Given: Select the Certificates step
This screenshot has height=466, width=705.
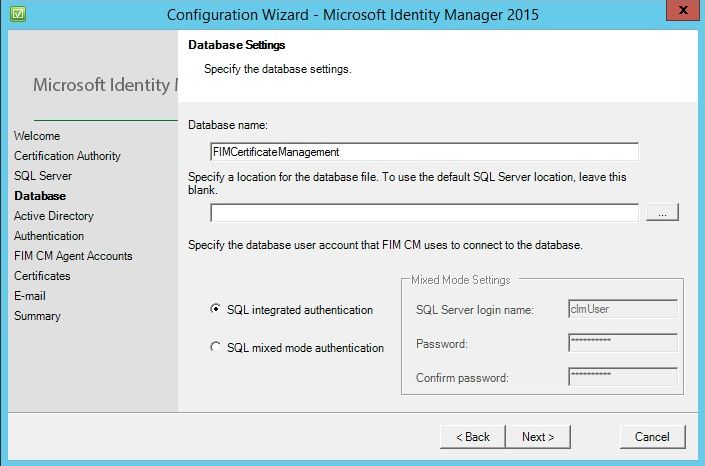Looking at the screenshot, I should pyautogui.click(x=42, y=276).
